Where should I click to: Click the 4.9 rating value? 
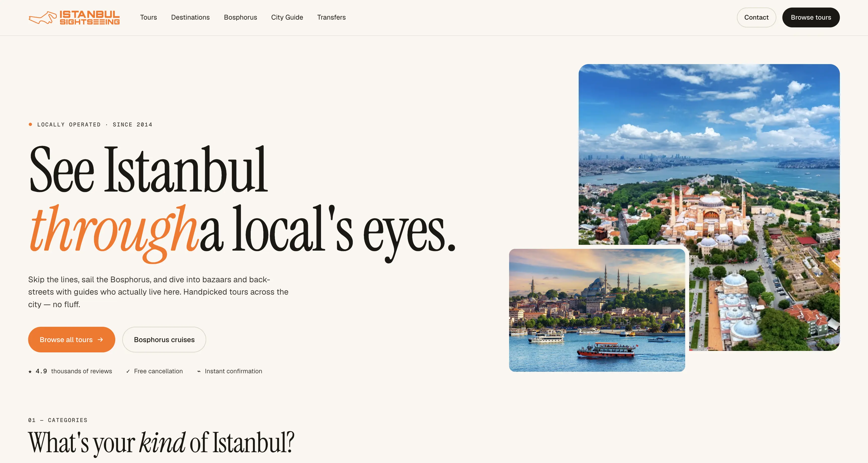tap(41, 371)
